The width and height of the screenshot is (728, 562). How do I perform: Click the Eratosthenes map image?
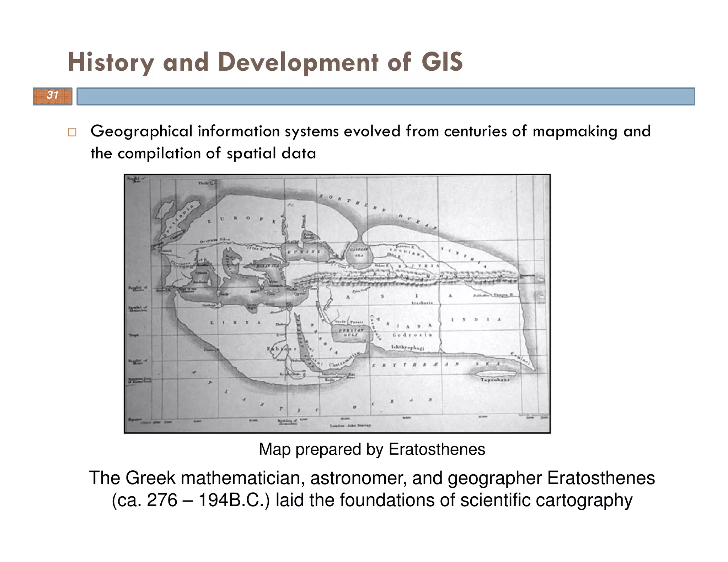pyautogui.click(x=337, y=303)
